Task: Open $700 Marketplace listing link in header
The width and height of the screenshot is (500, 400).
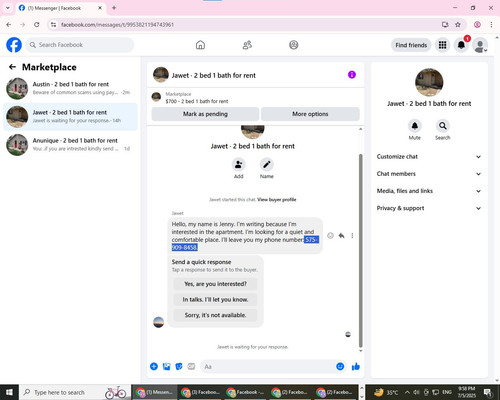Action: coord(197,101)
